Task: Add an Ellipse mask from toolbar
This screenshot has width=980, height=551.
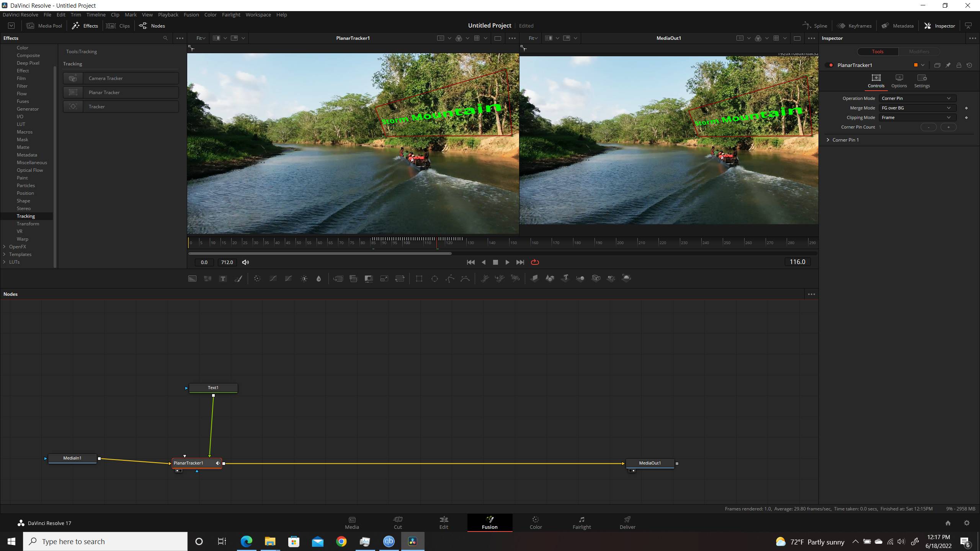Action: pyautogui.click(x=434, y=279)
